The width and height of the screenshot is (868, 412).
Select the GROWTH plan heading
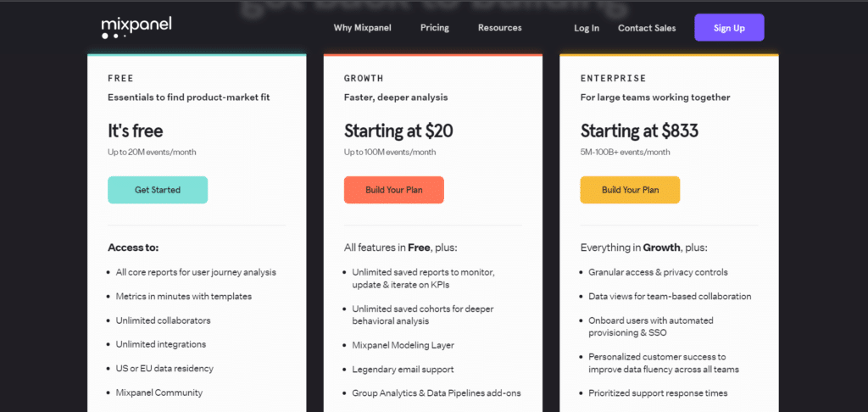364,78
